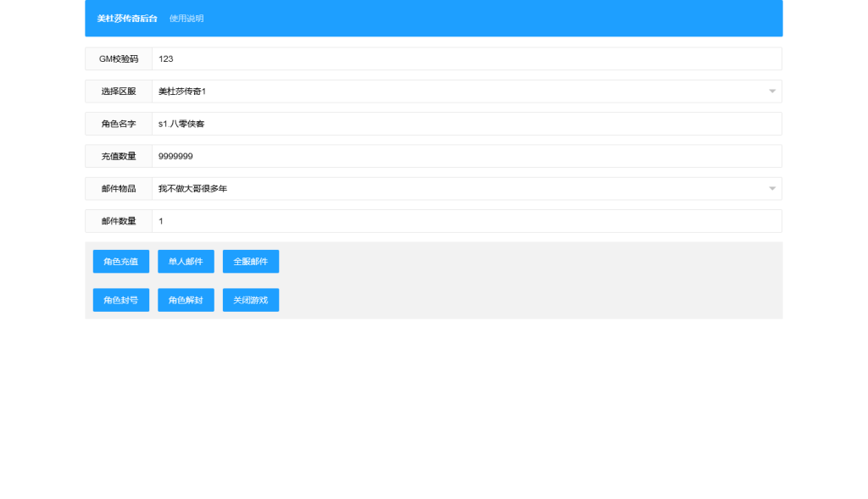This screenshot has width=868, height=499.
Task: Click into the 角色名字 text field
Action: tap(466, 124)
